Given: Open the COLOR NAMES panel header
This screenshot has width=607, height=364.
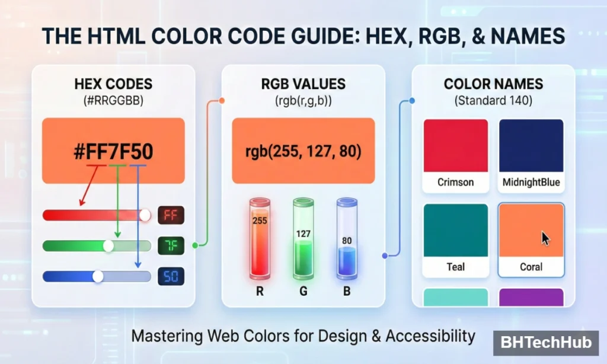Looking at the screenshot, I should tap(493, 84).
